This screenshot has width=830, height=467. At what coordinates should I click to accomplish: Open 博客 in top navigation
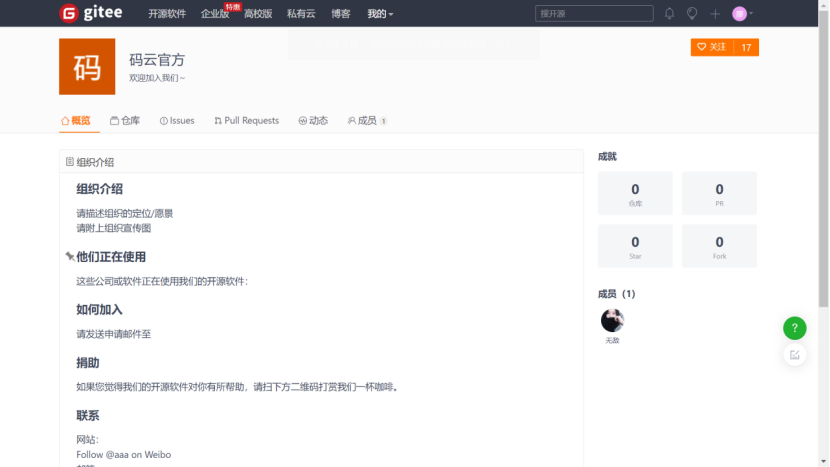tap(341, 14)
